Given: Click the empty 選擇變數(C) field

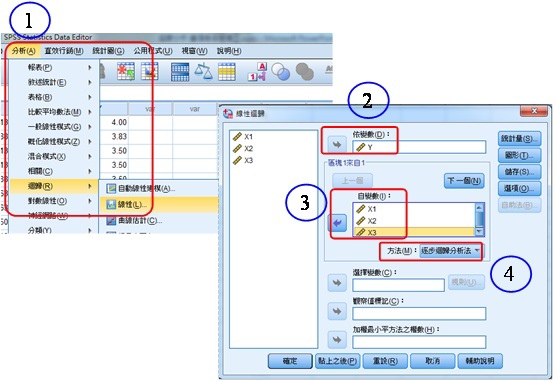Looking at the screenshot, I should (x=398, y=285).
